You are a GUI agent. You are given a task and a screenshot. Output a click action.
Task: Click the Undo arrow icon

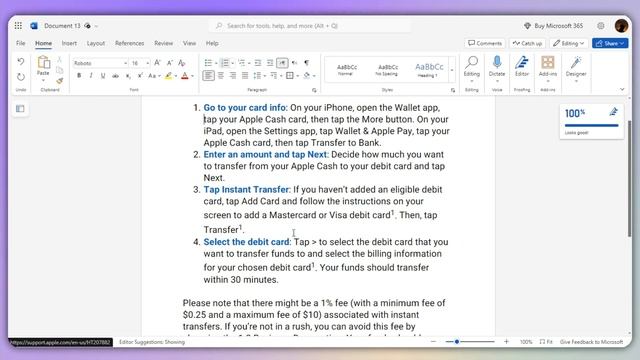[21, 62]
